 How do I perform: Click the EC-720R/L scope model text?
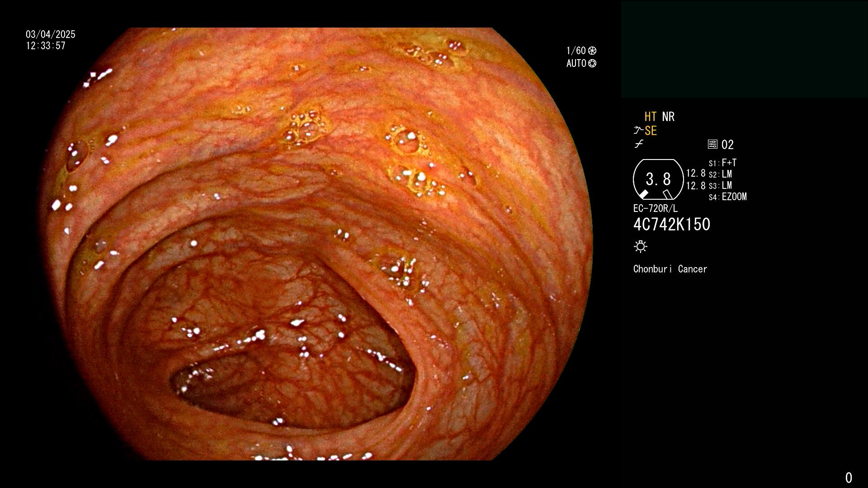[x=656, y=208]
